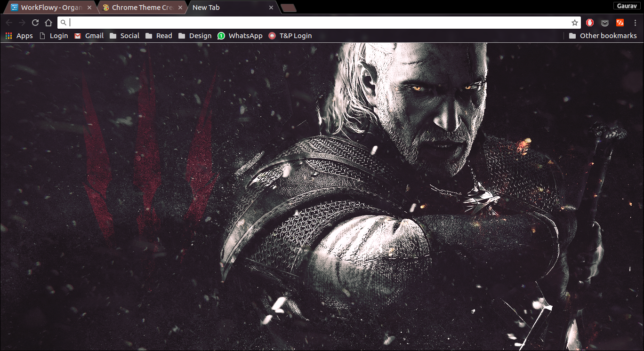Image resolution: width=644 pixels, height=351 pixels.
Task: Go forward with the arrow button
Action: click(x=22, y=23)
